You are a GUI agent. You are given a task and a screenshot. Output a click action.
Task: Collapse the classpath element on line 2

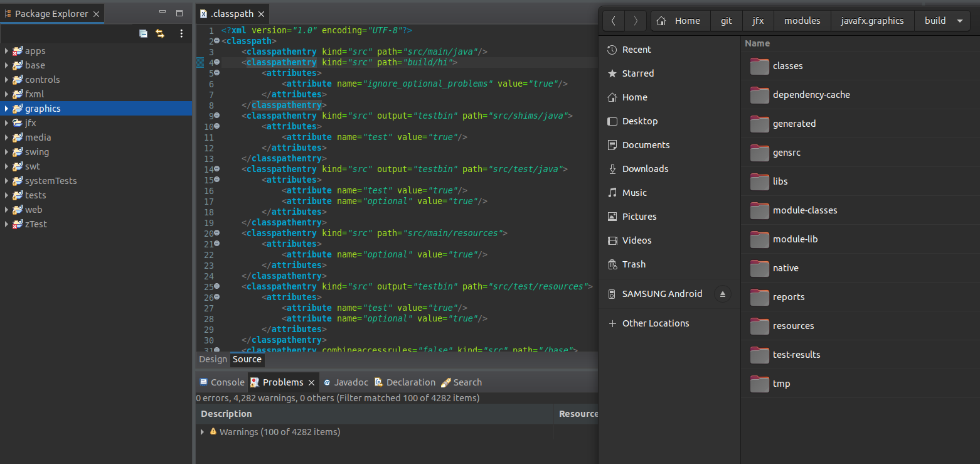216,41
